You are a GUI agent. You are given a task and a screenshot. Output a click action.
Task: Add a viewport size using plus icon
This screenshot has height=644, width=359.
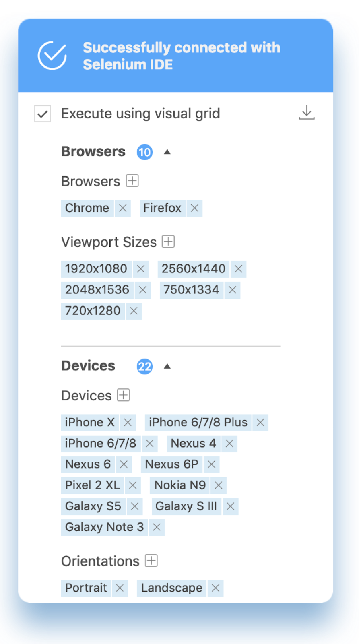168,242
